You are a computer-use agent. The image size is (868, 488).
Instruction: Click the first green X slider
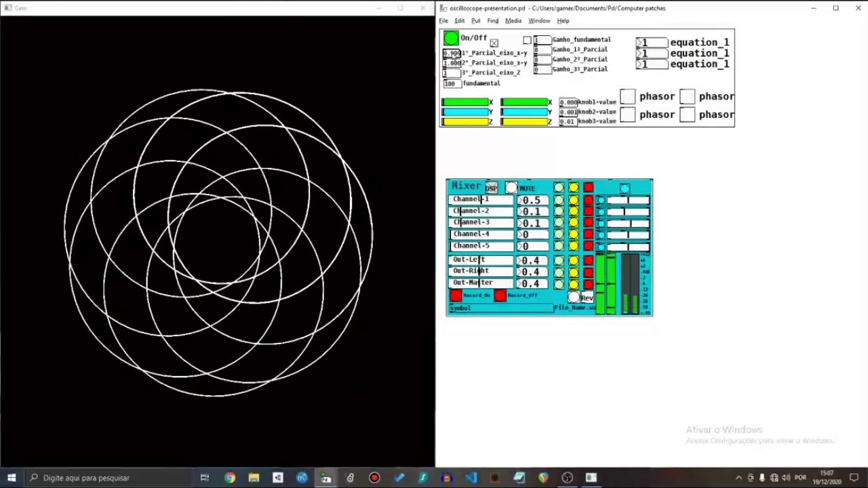click(x=465, y=102)
